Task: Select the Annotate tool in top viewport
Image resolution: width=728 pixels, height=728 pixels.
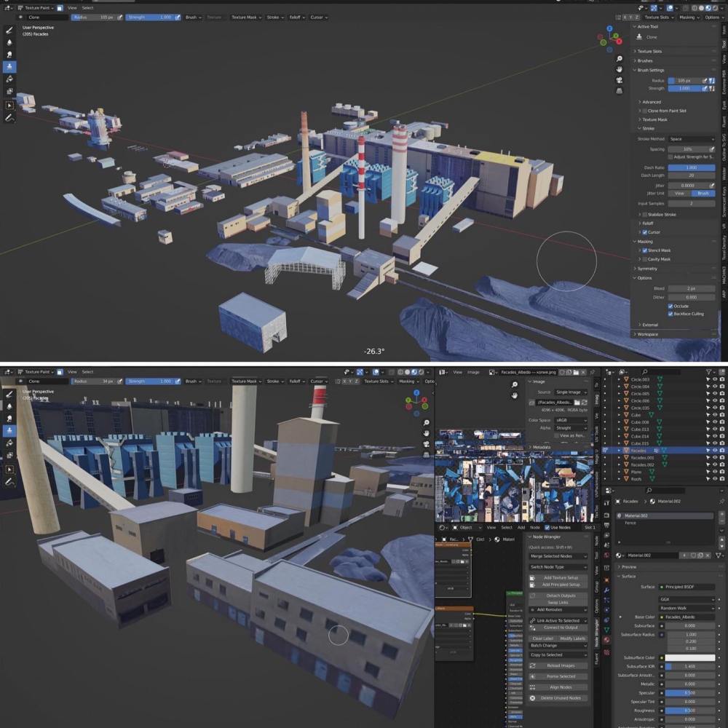Action: point(9,118)
